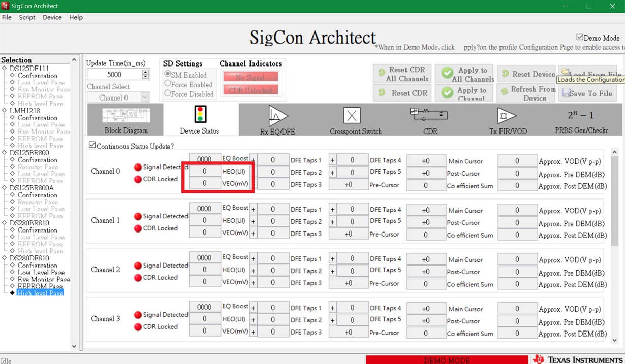Click the Texas Instruments logo
625x364 pixels.
click(578, 359)
